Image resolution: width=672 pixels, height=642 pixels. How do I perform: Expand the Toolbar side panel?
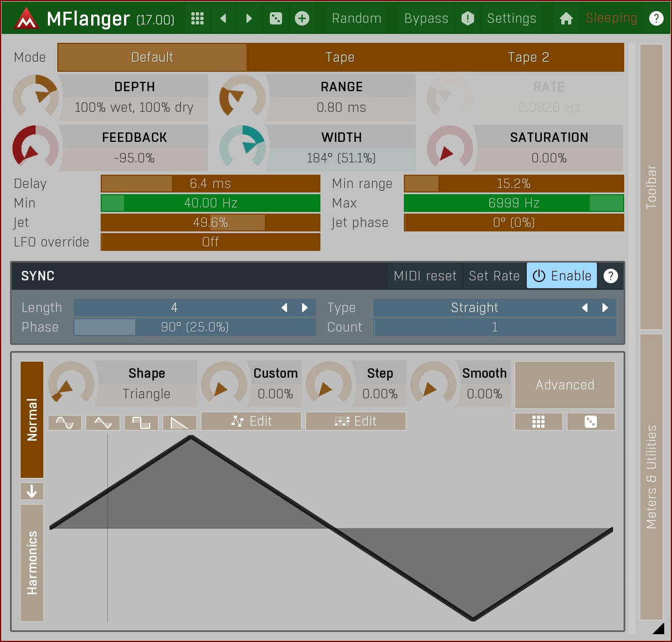[x=651, y=187]
